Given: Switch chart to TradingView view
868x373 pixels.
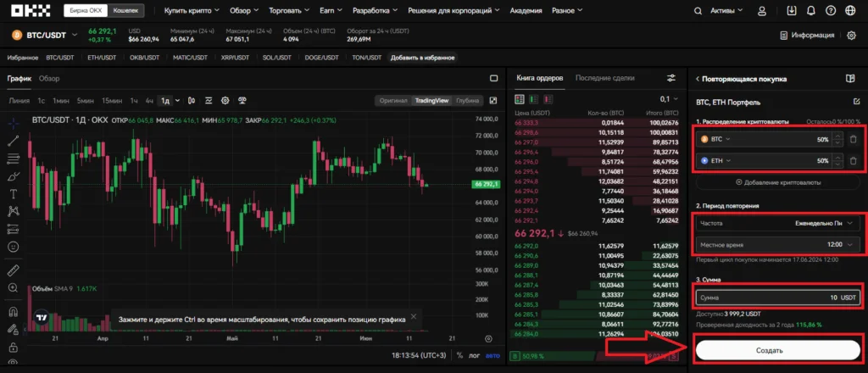Looking at the screenshot, I should click(431, 101).
